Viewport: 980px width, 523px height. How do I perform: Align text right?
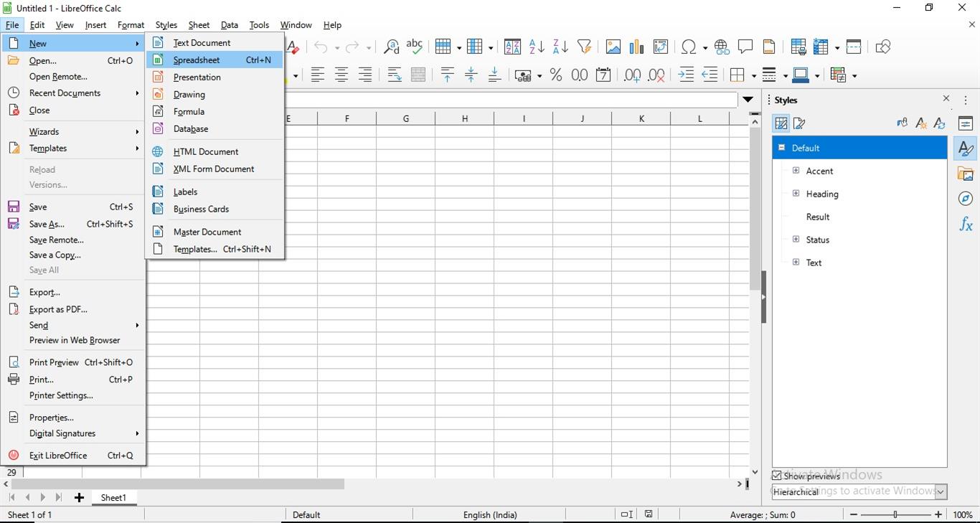365,75
